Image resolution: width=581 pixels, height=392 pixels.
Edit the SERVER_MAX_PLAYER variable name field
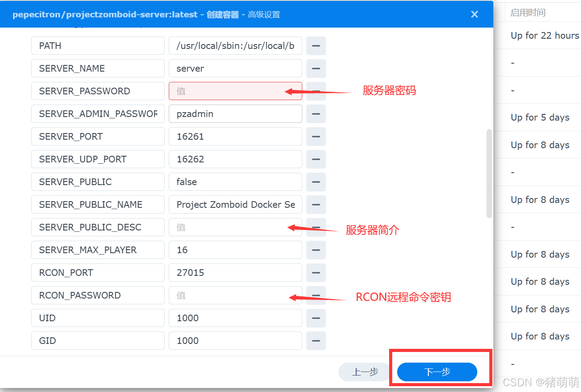click(x=98, y=250)
